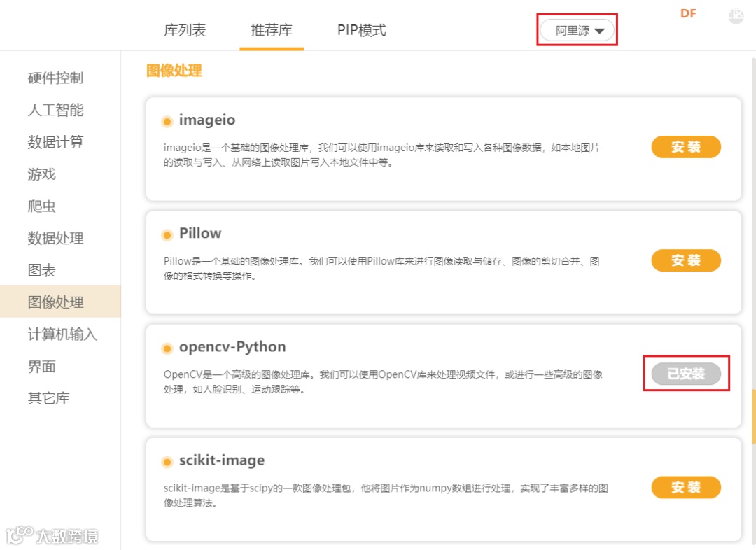Select 人工智能 category in sidebar

[x=55, y=110]
